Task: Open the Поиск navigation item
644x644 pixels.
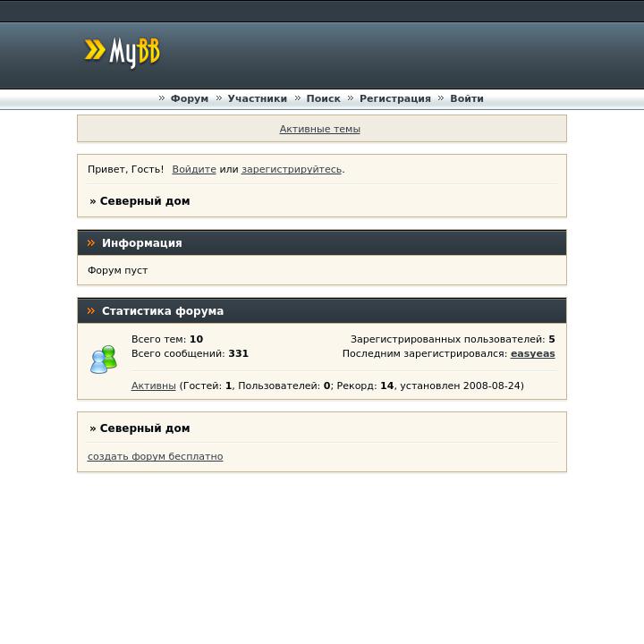Action: point(323,98)
